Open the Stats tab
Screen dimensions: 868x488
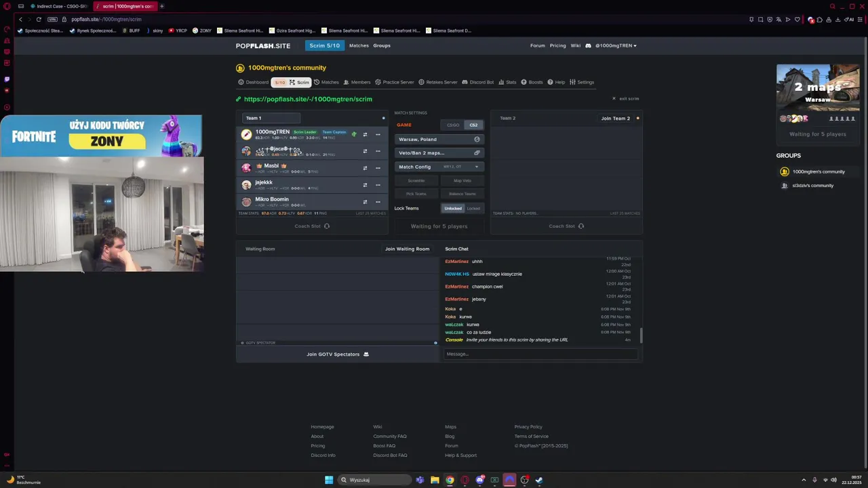[x=507, y=82]
